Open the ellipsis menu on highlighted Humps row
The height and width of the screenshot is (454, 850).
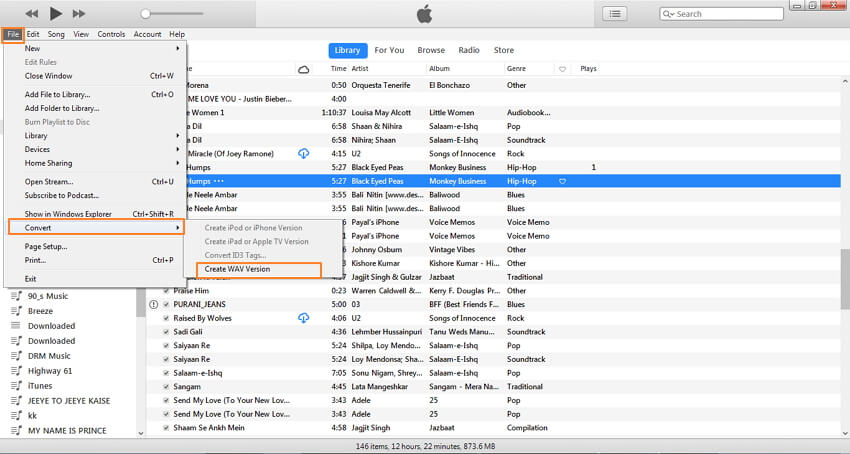click(218, 181)
